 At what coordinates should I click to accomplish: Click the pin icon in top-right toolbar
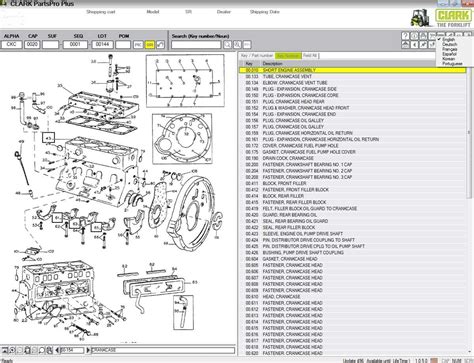423,45
